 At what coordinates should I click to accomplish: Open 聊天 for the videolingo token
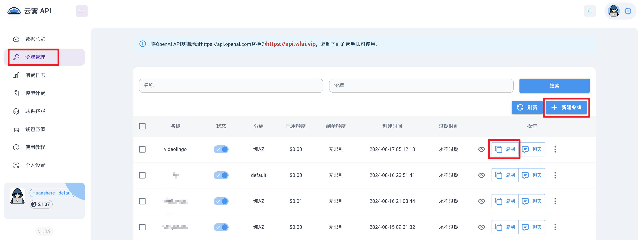[532, 149]
